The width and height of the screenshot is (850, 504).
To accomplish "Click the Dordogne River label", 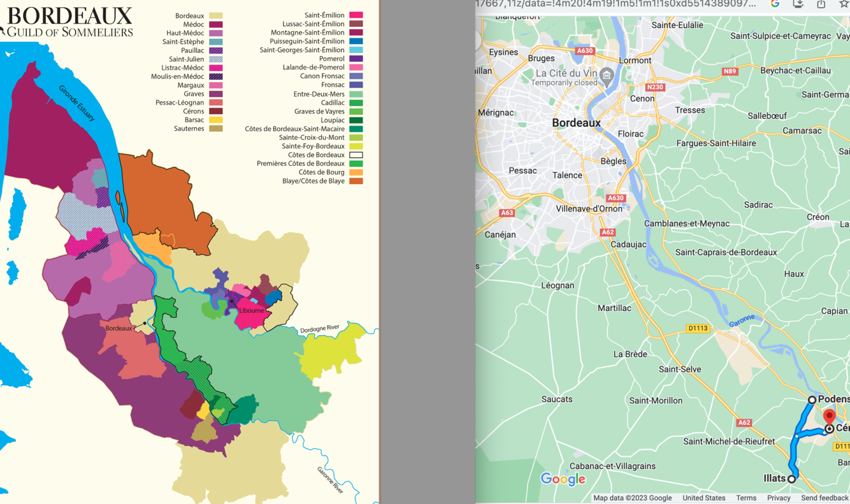I will (x=319, y=328).
